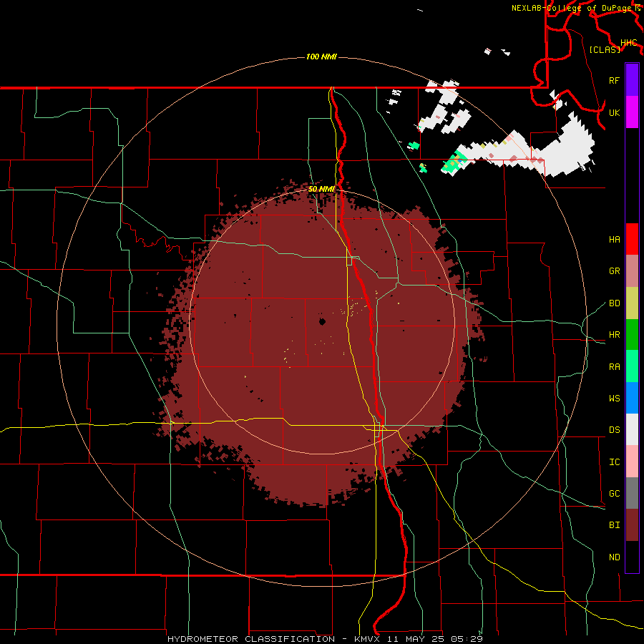The height and width of the screenshot is (644, 644).
Task: Click the HHC product label
Action: [628, 42]
